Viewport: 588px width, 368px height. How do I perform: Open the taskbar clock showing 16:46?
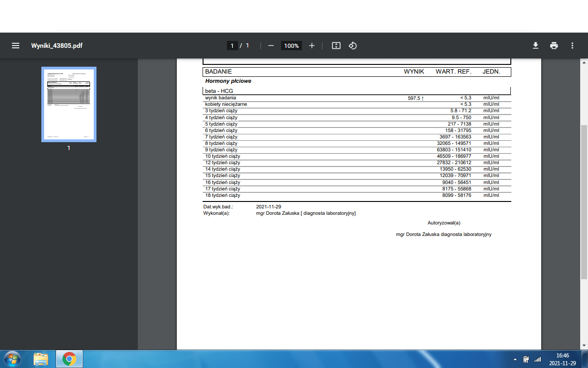click(x=562, y=359)
